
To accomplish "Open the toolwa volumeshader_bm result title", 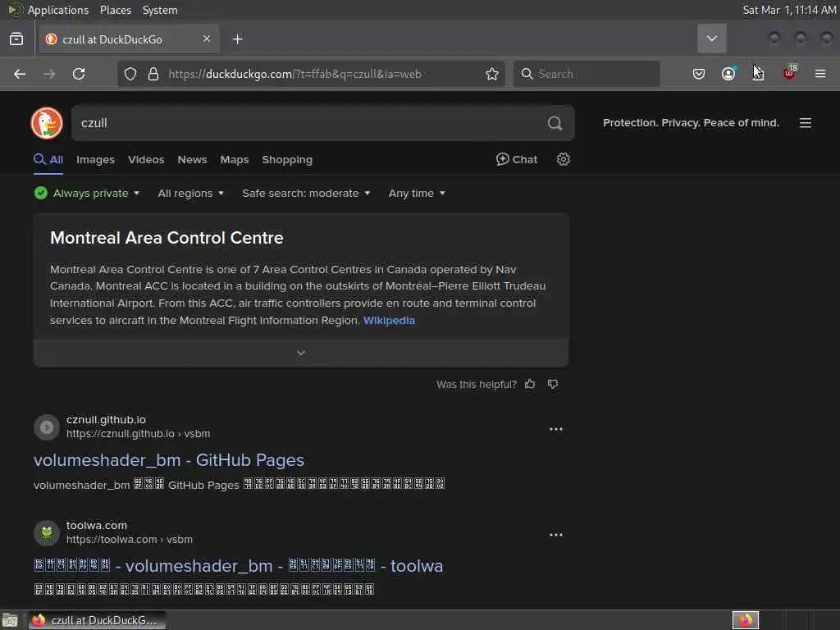I will 239,566.
